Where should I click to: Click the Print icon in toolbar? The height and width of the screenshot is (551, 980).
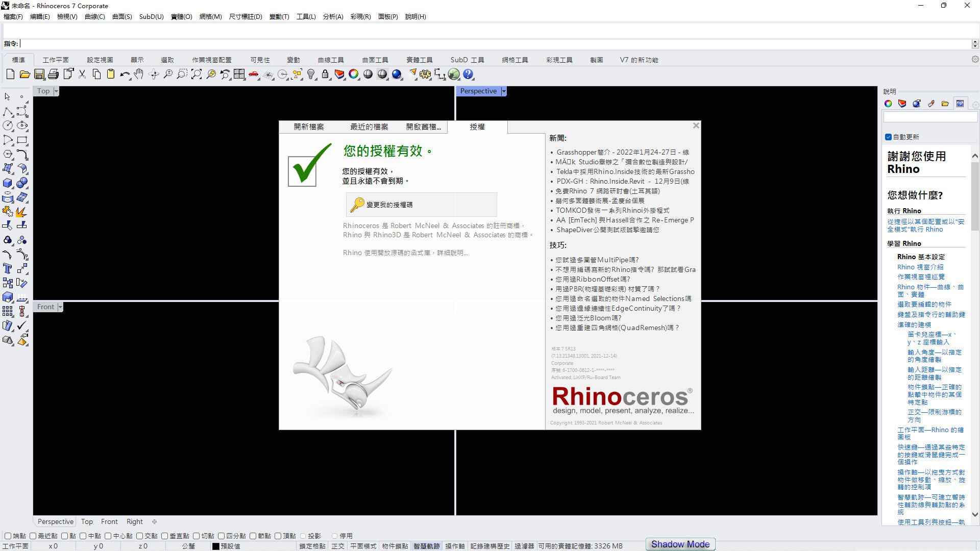point(54,74)
